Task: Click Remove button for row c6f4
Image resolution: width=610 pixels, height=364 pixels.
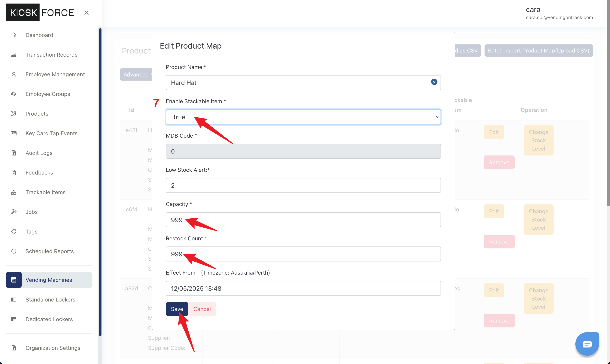Action: coord(499,242)
